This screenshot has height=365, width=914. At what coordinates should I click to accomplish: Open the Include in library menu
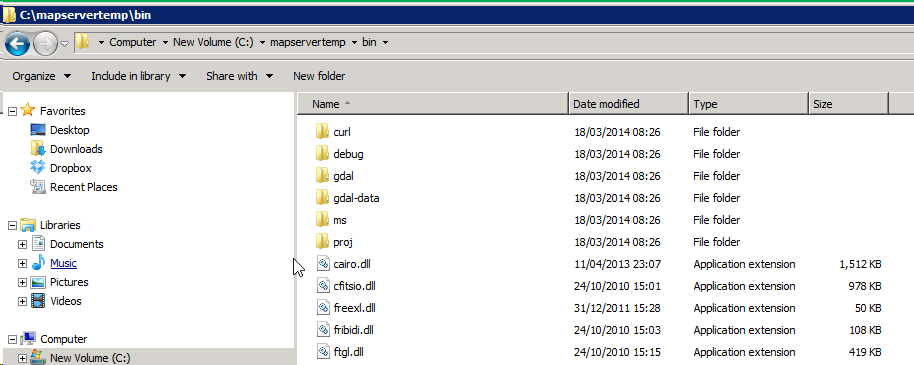(139, 76)
